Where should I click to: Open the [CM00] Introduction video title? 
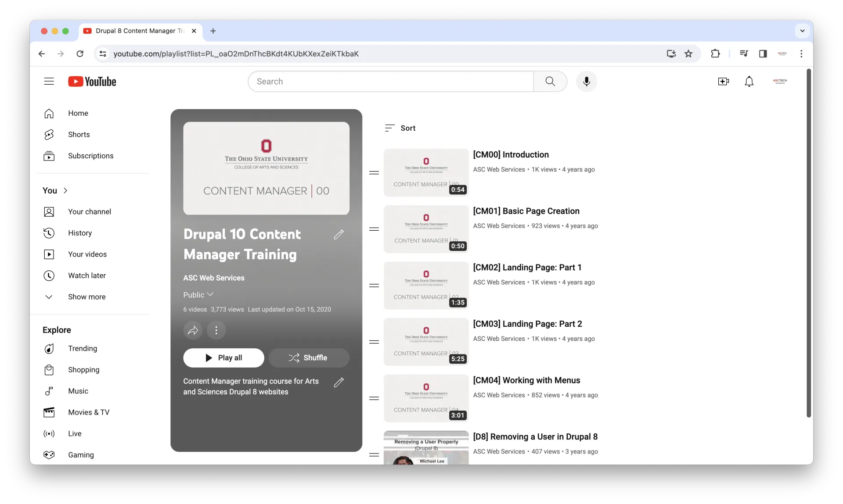point(511,155)
